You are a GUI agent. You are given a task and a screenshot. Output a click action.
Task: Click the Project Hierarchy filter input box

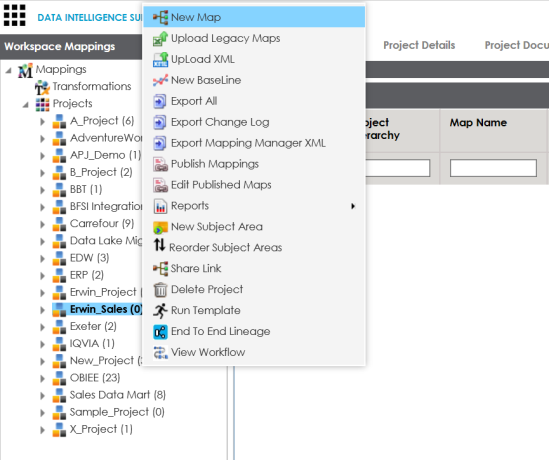[x=398, y=168]
